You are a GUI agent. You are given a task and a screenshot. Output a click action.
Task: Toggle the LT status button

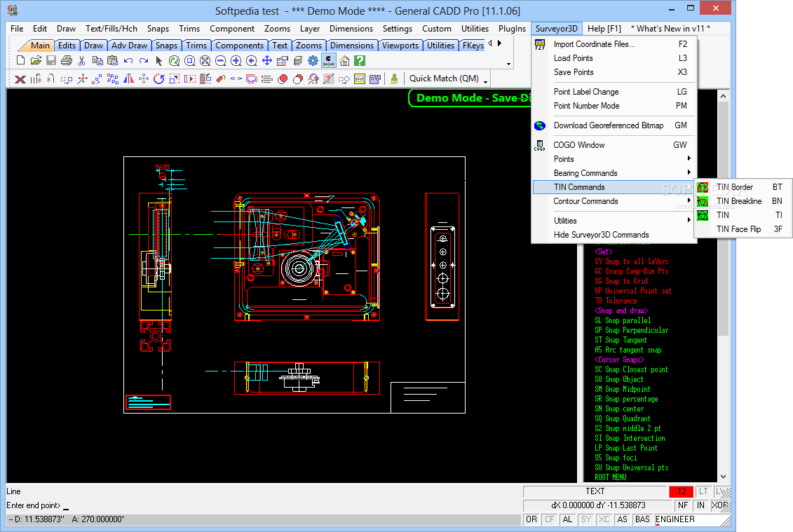point(703,491)
